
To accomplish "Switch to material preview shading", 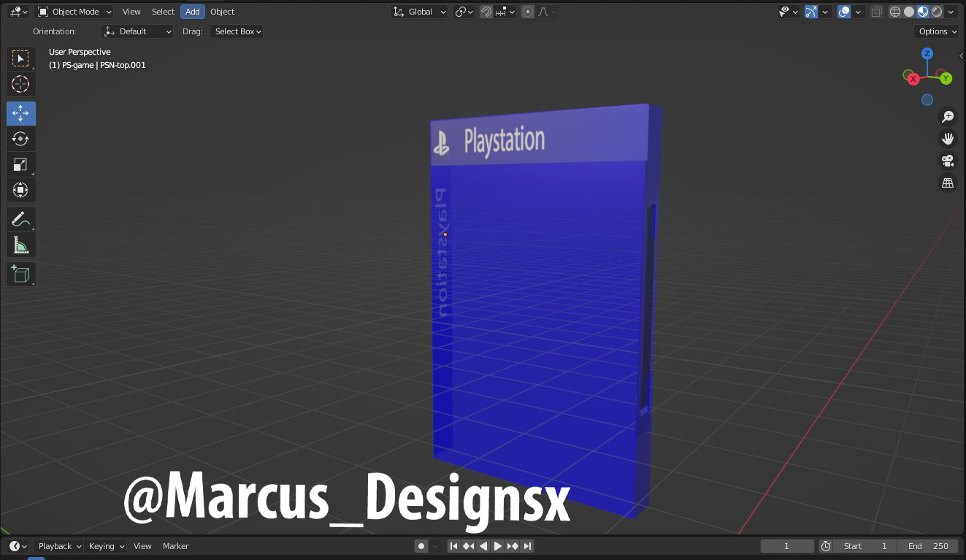I will pyautogui.click(x=923, y=12).
